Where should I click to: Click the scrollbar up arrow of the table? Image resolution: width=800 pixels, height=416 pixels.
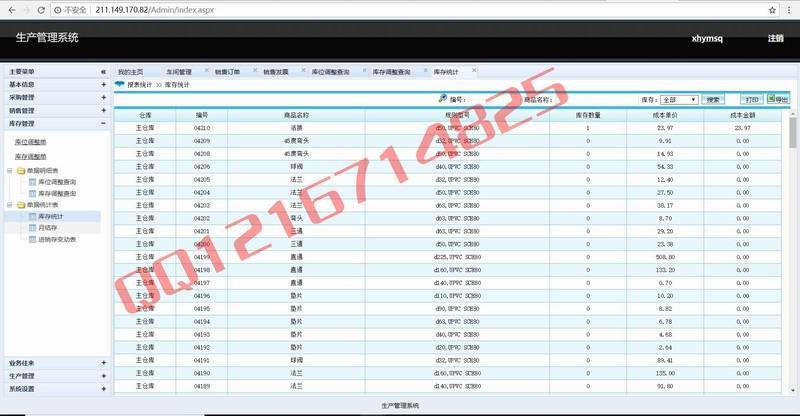tap(792, 113)
